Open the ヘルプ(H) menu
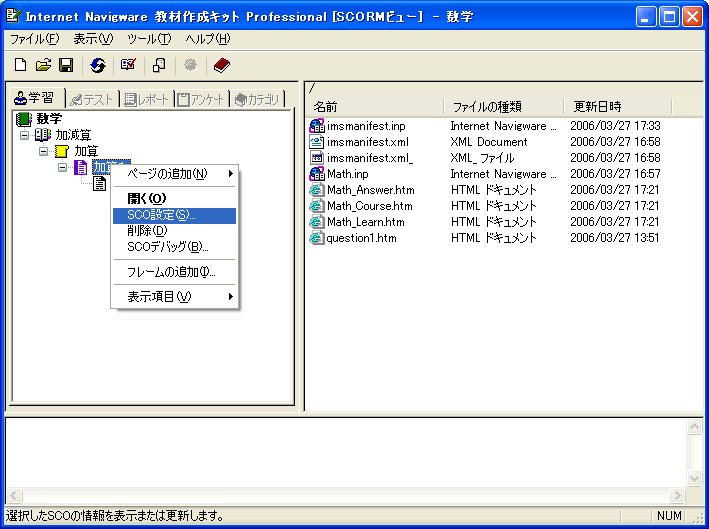Viewport: 709px width, 529px height. (x=208, y=39)
